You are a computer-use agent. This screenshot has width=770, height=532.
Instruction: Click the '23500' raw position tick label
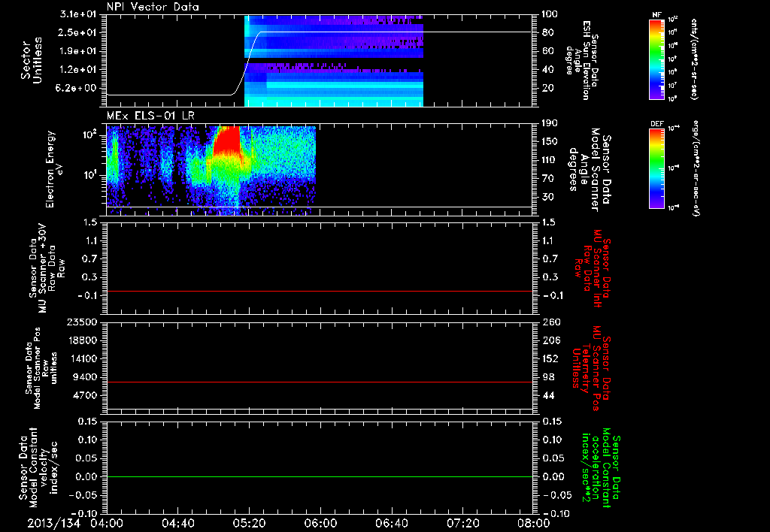click(x=83, y=322)
